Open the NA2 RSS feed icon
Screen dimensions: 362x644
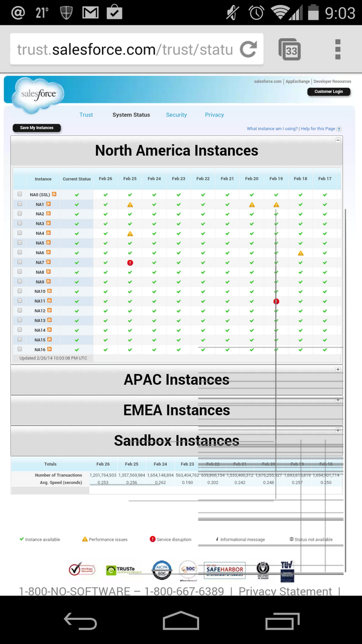click(48, 213)
